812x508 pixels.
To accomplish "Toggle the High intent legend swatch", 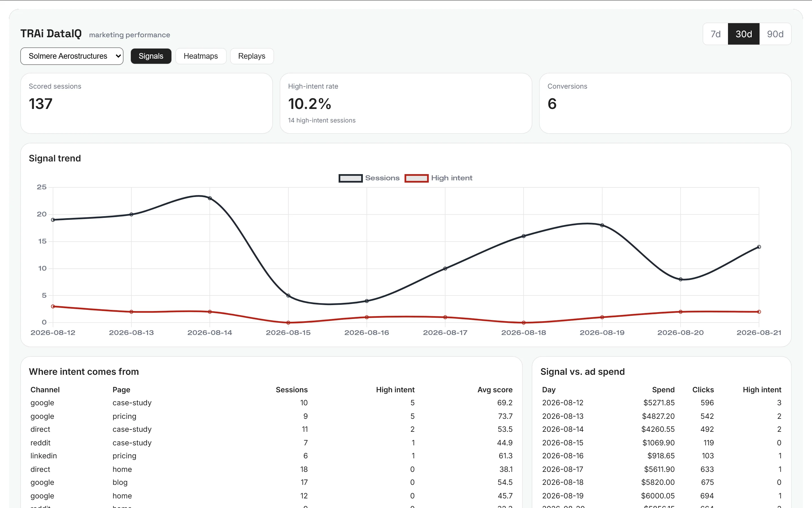I will coord(416,178).
